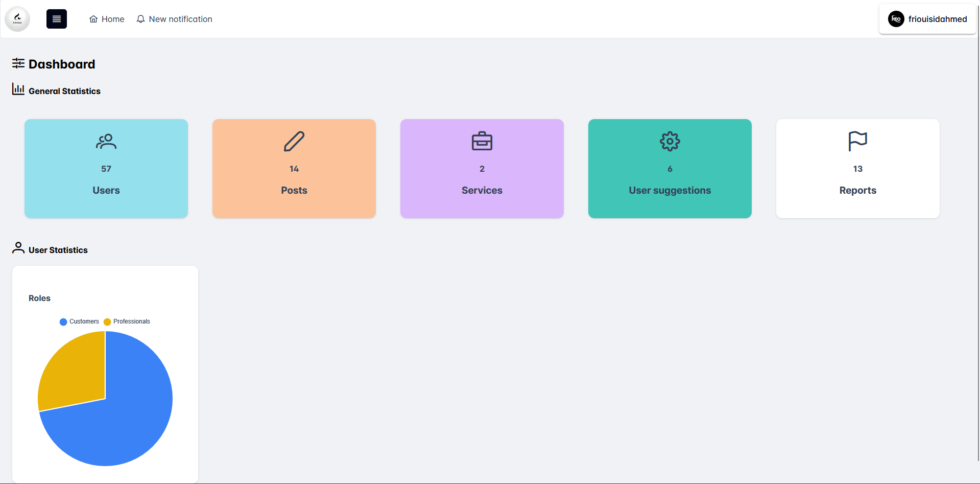
Task: Click the pencil icon on Posts card
Action: (x=294, y=142)
